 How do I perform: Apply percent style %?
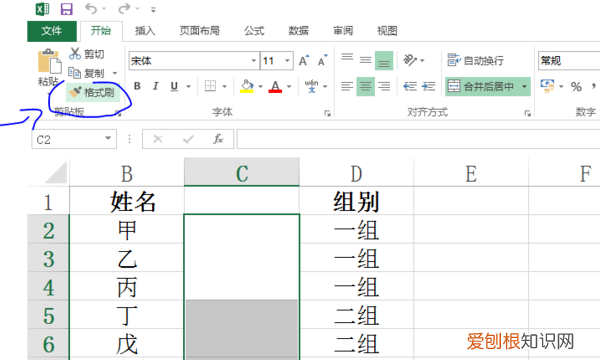click(576, 87)
